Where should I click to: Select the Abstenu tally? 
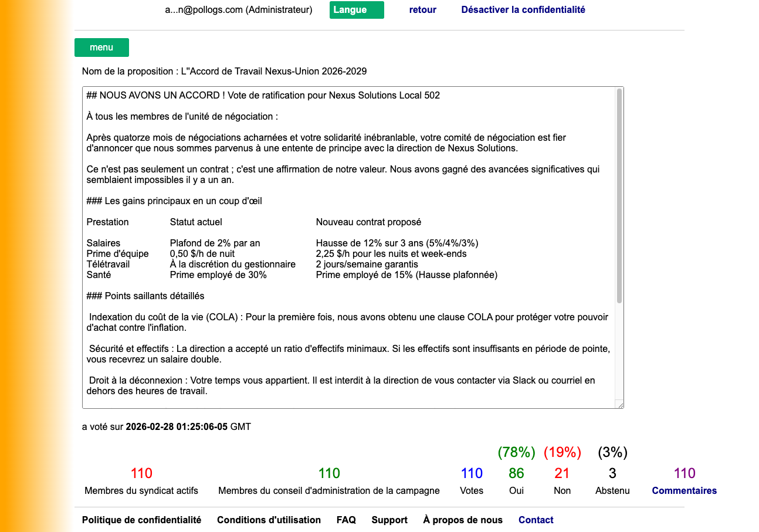[612, 473]
